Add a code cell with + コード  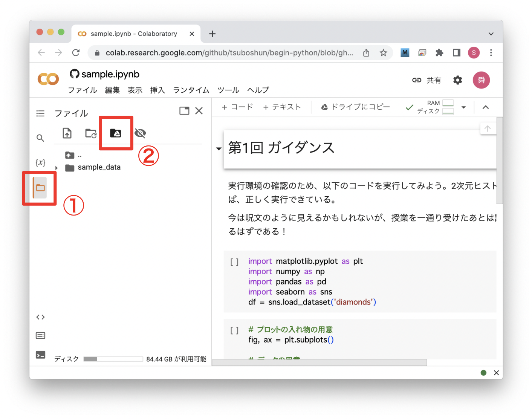click(237, 107)
